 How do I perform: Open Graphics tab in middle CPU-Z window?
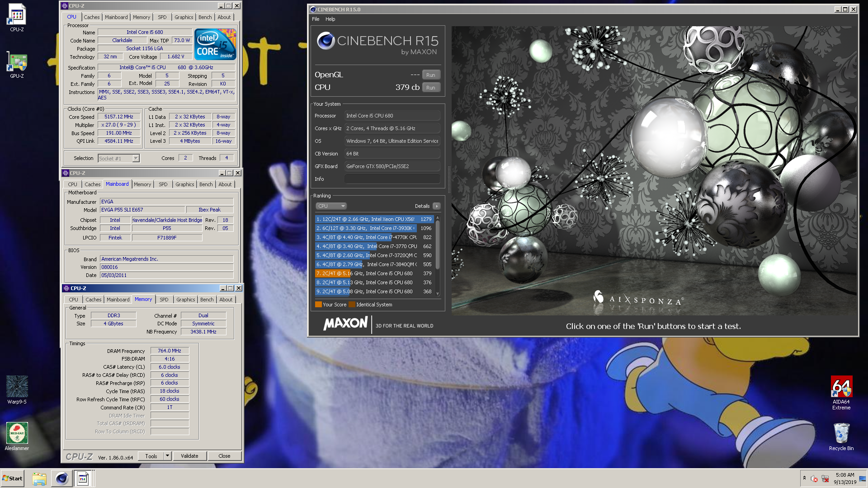(185, 184)
